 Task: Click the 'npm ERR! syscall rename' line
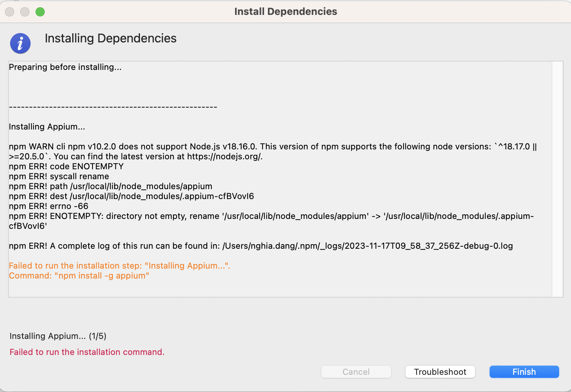pos(59,177)
